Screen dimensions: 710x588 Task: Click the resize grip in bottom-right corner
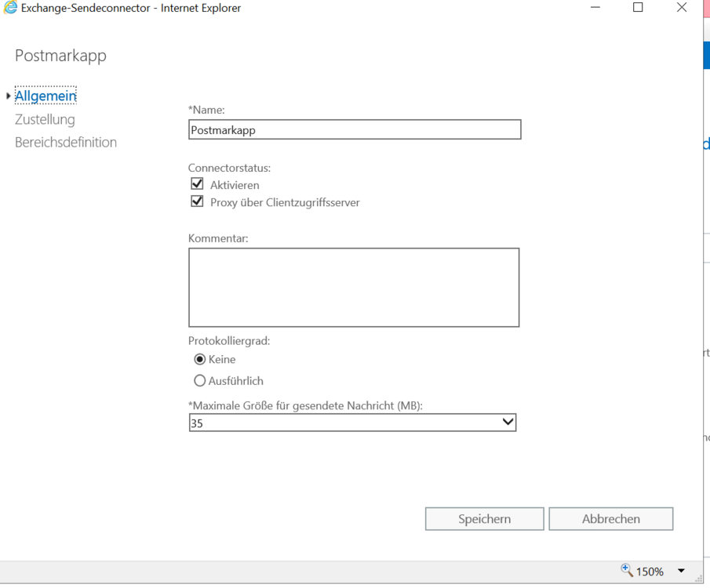(x=698, y=579)
